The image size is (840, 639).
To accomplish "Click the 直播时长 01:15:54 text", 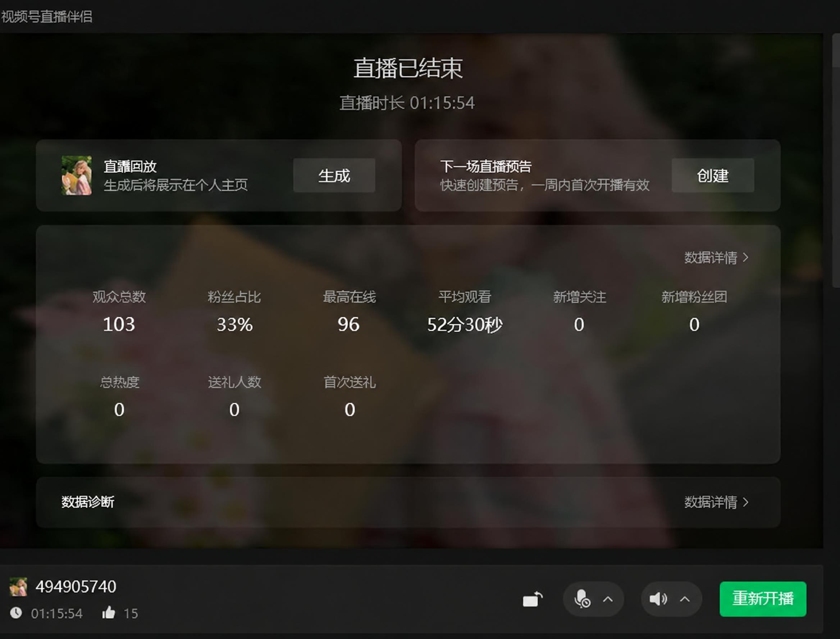I will click(407, 103).
